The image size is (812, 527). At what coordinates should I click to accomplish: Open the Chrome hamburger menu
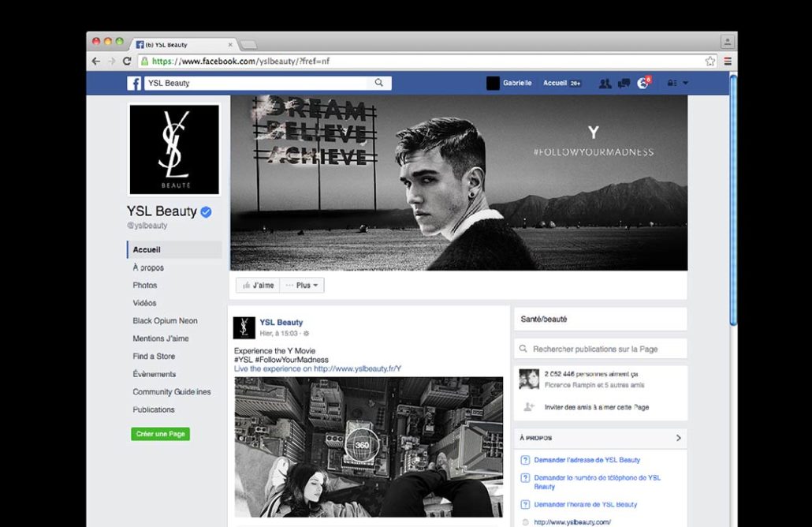click(728, 62)
